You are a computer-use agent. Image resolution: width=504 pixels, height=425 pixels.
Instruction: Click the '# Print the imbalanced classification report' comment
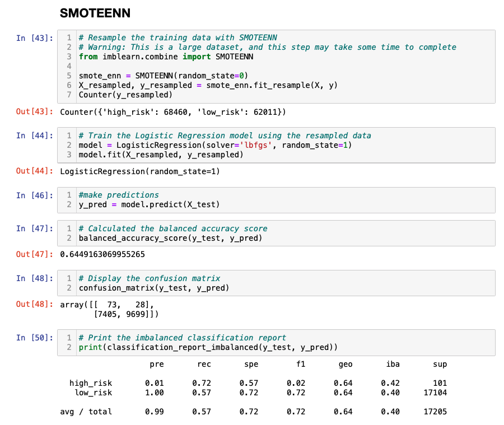[x=183, y=338]
